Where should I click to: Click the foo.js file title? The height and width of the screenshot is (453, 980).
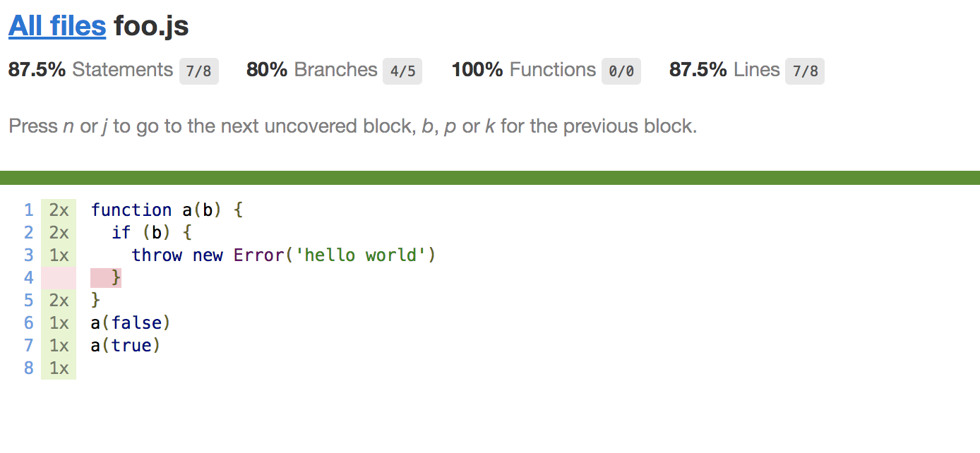[x=151, y=27]
